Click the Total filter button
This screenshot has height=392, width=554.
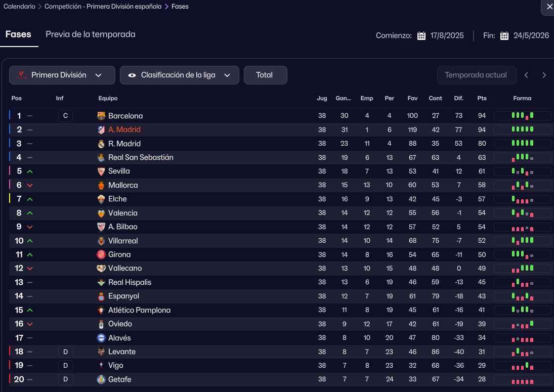coord(265,75)
